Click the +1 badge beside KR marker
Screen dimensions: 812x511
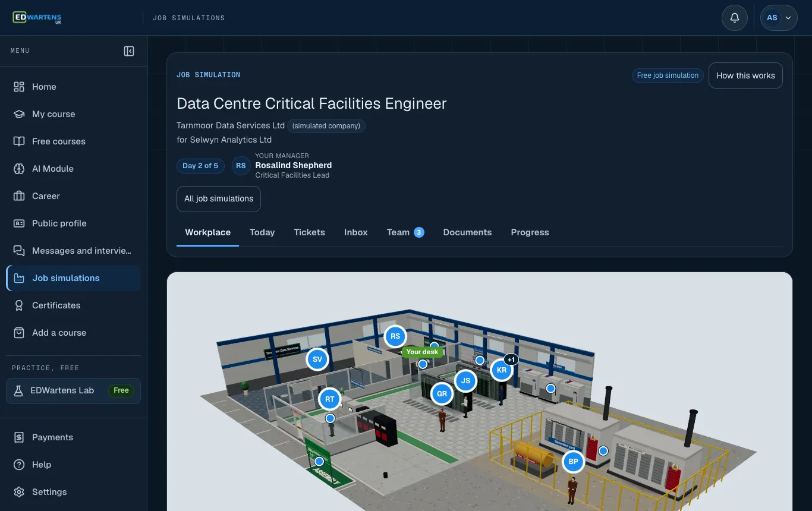(x=511, y=359)
